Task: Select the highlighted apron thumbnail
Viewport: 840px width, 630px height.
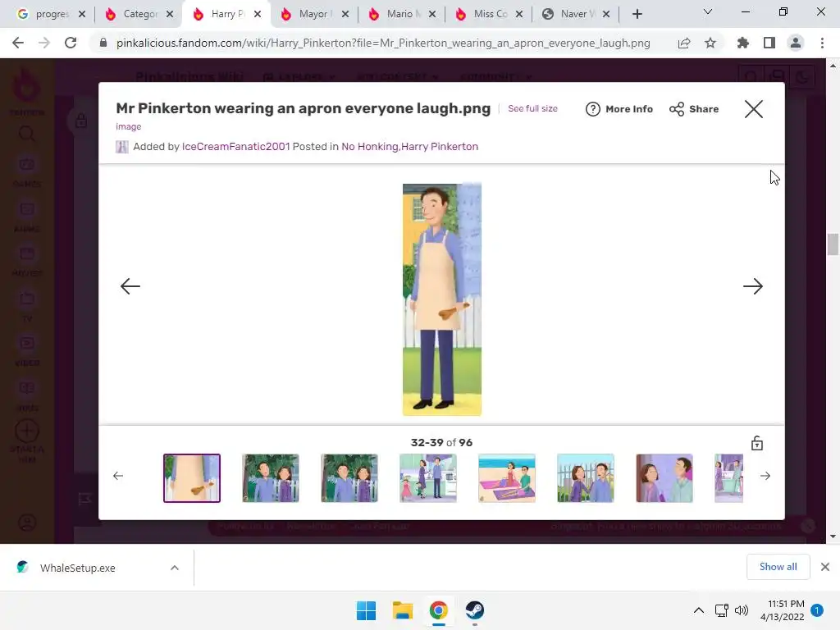Action: pos(192,478)
